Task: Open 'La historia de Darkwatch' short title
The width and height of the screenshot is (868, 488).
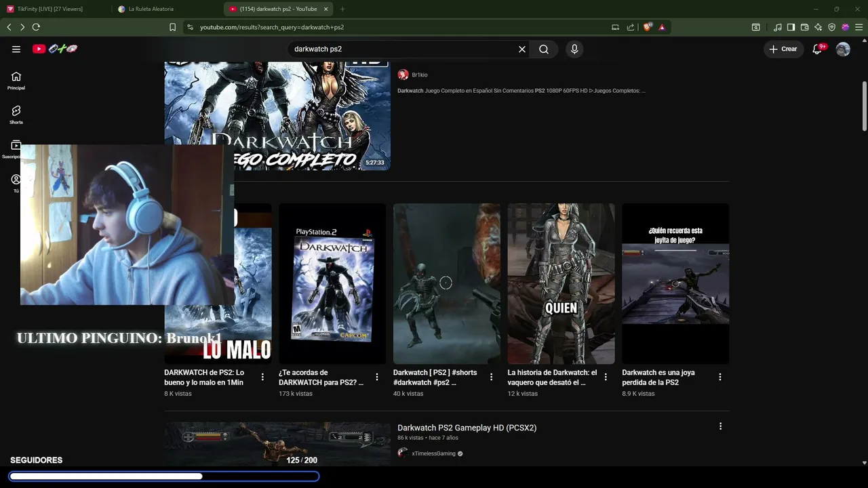Action: pyautogui.click(x=552, y=378)
